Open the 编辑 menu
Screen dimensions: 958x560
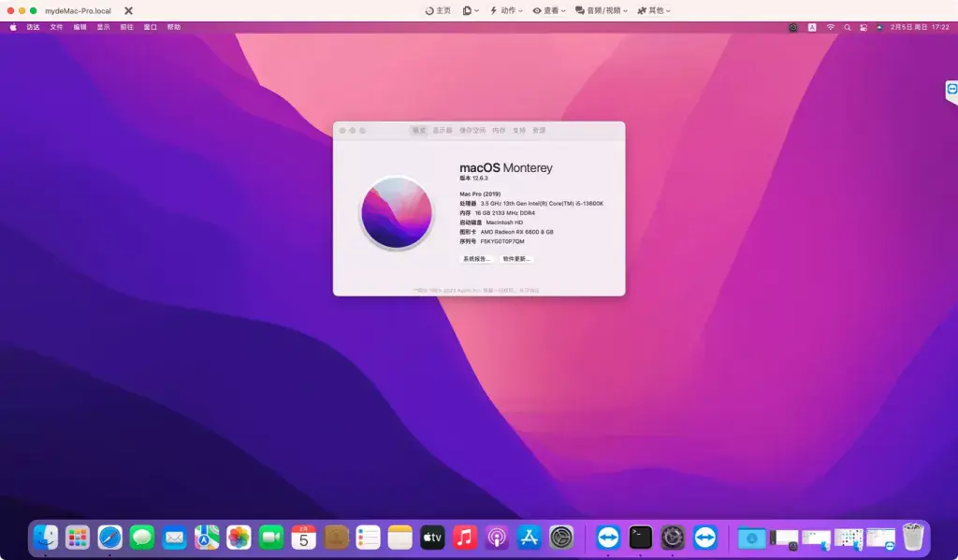click(x=80, y=27)
